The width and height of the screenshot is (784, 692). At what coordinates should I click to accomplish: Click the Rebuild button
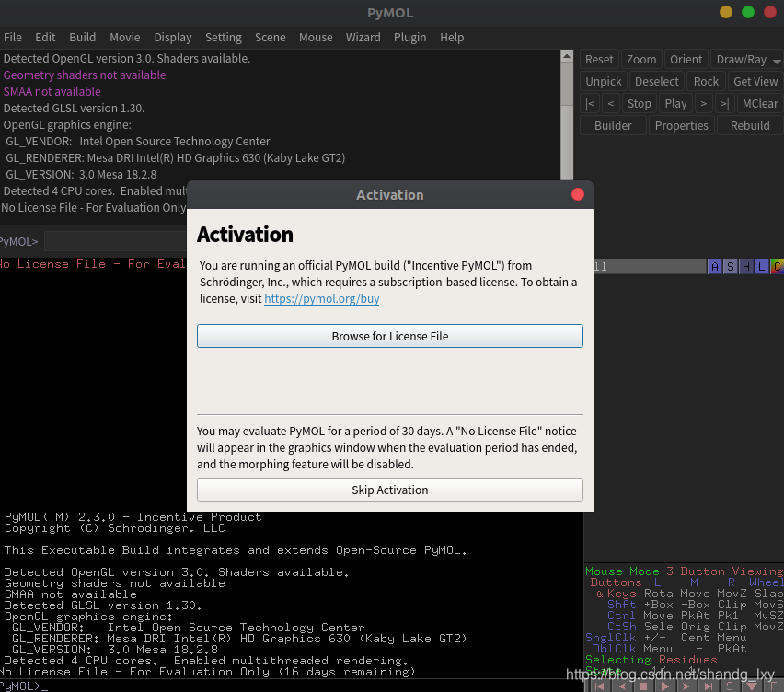[750, 125]
